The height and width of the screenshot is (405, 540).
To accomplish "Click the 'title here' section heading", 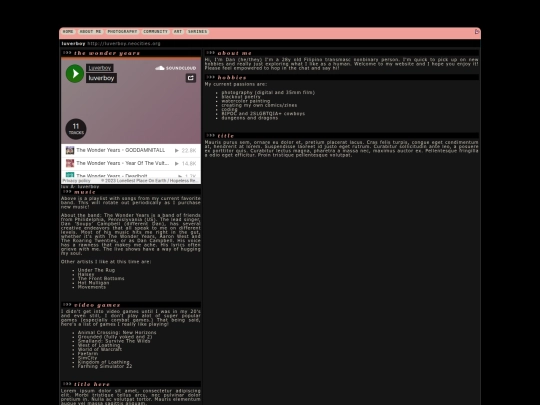I will (92, 384).
